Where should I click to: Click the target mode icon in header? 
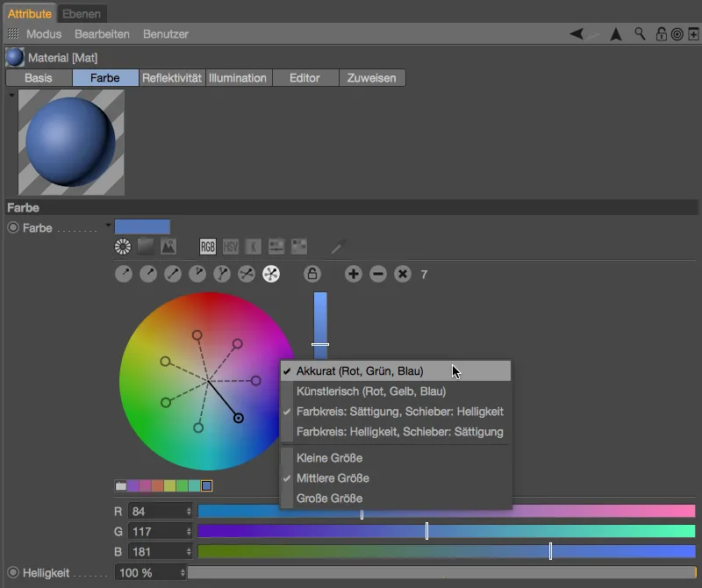click(677, 34)
